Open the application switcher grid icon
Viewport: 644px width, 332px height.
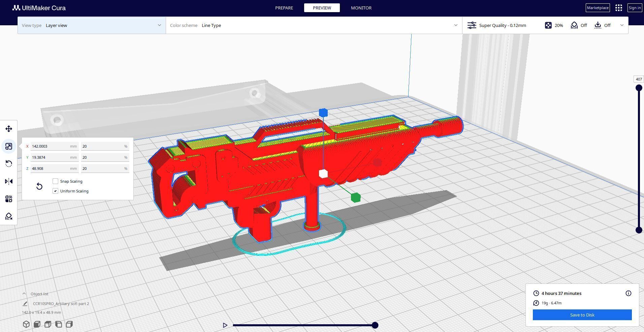click(x=619, y=8)
